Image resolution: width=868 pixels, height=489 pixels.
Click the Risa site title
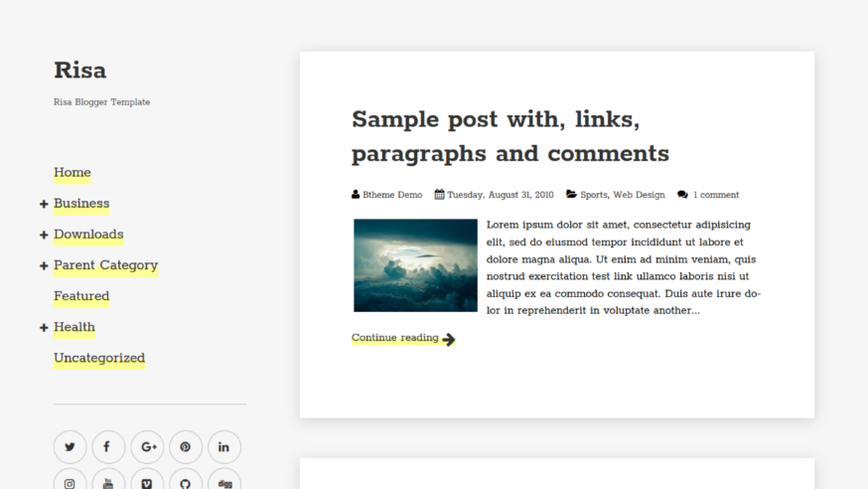click(79, 71)
